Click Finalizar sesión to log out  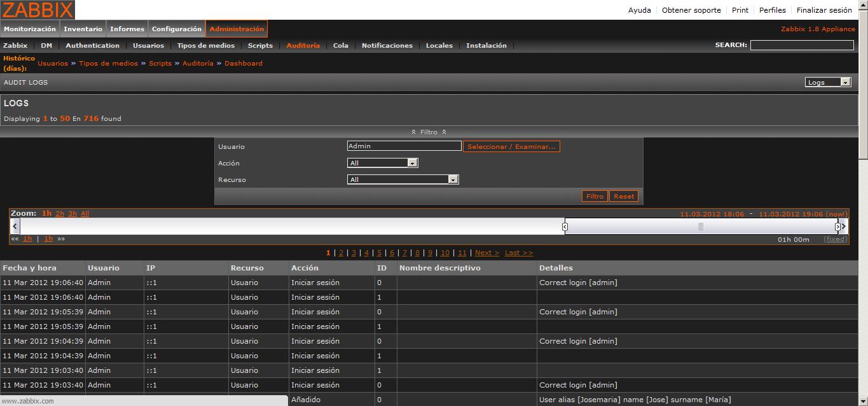click(823, 10)
